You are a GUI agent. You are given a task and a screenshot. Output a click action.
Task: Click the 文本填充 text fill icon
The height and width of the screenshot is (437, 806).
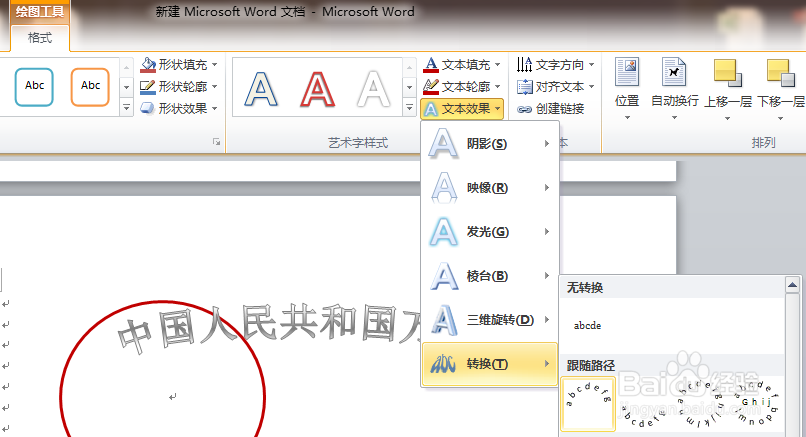pos(431,65)
